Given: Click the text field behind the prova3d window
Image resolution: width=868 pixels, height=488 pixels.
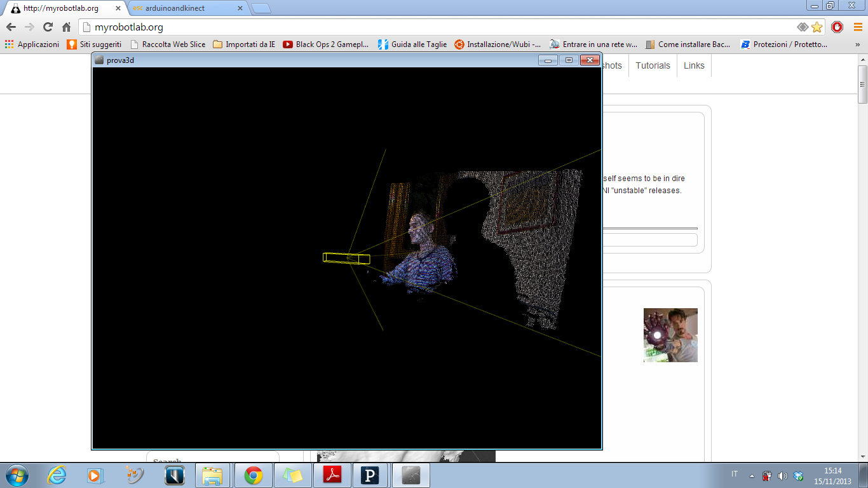Looking at the screenshot, I should coord(649,240).
